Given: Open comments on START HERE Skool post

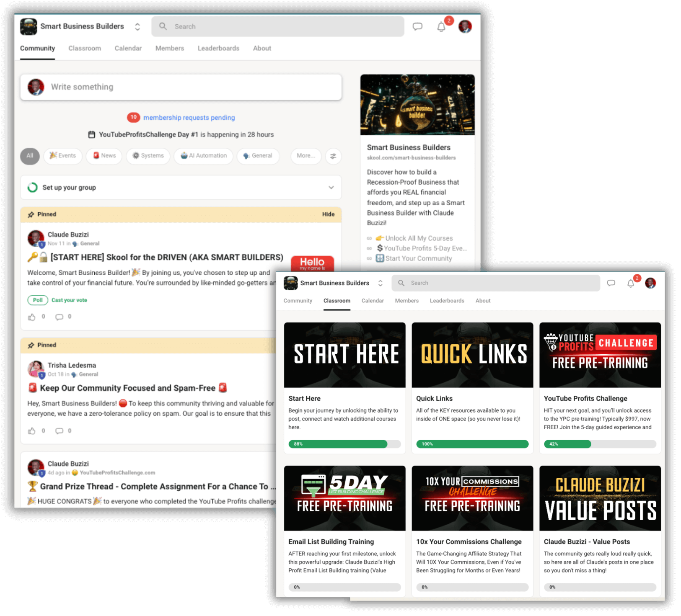Looking at the screenshot, I should coord(60,317).
